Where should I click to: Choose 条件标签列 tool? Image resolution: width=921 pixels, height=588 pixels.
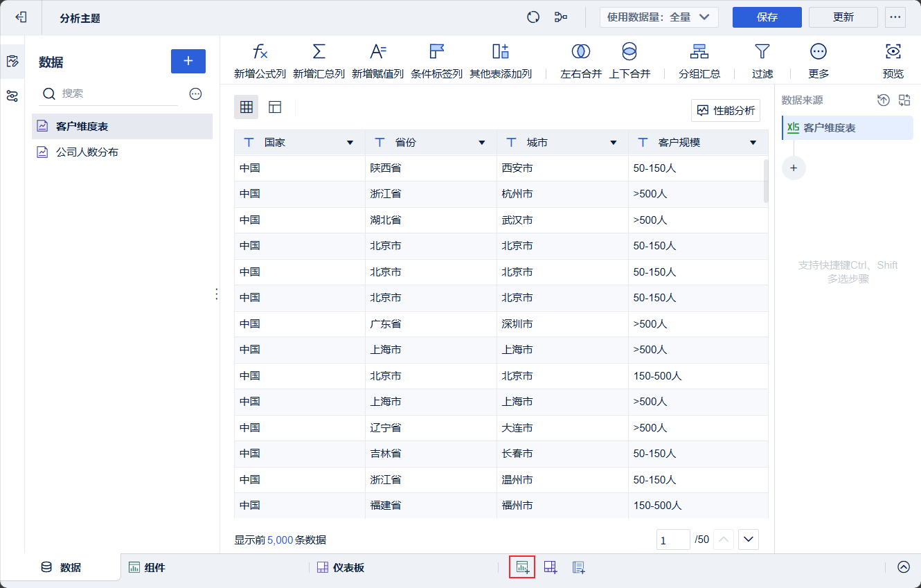pos(436,61)
